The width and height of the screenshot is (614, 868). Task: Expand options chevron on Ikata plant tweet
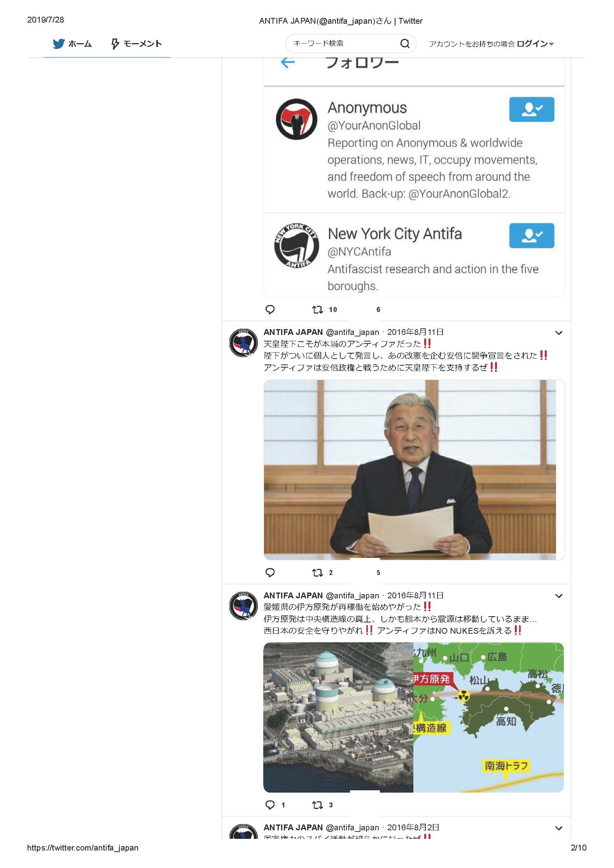pos(559,596)
